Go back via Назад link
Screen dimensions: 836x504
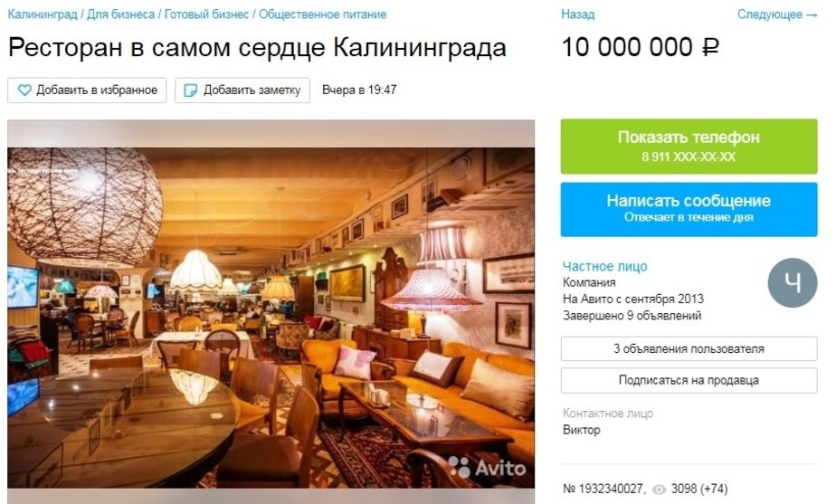[577, 14]
